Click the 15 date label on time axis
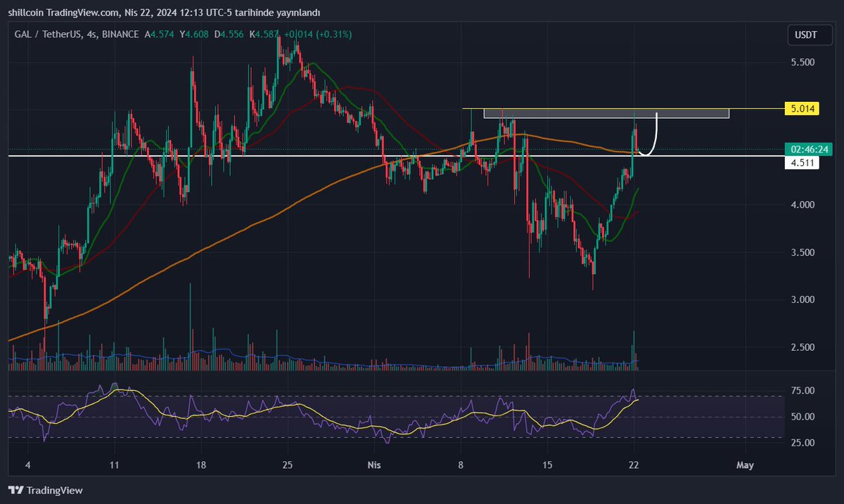 547,465
